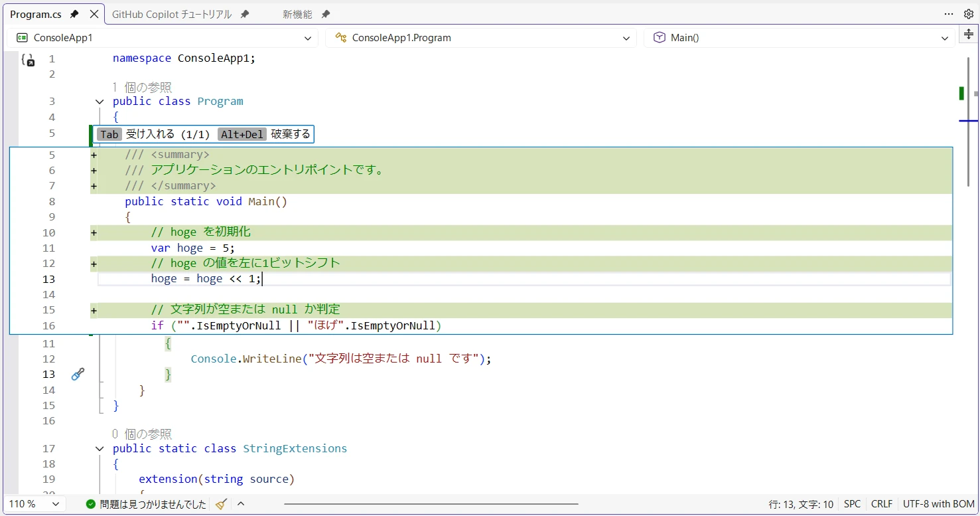Click the green check error status icon
The image size is (980, 516).
click(91, 504)
